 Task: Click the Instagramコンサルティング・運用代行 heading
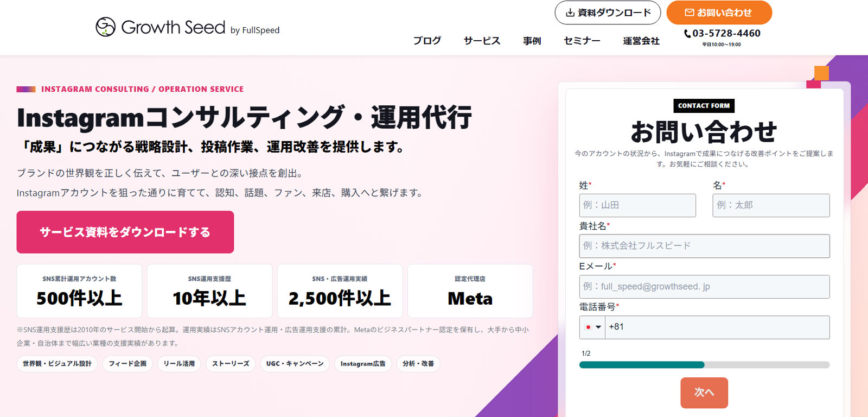[244, 118]
